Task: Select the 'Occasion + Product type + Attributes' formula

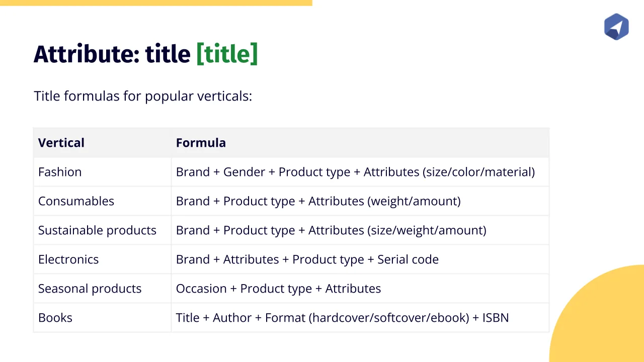Action: (278, 289)
